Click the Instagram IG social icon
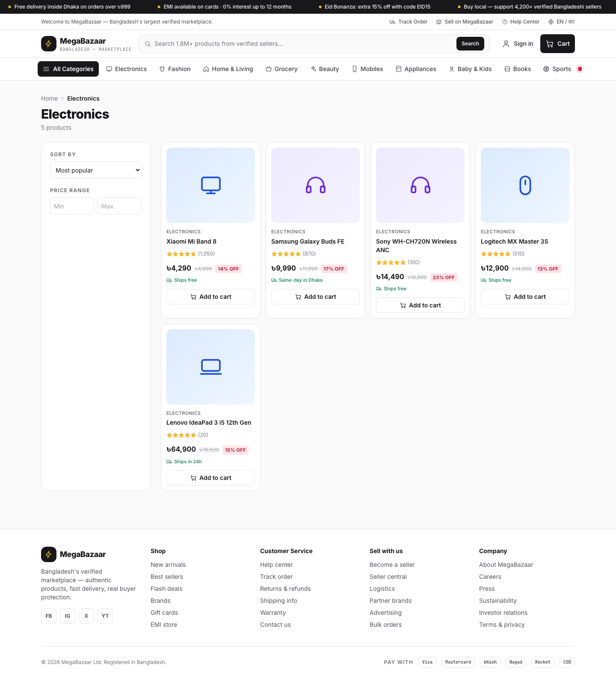Screen dimensions: 616x685 click(68, 616)
